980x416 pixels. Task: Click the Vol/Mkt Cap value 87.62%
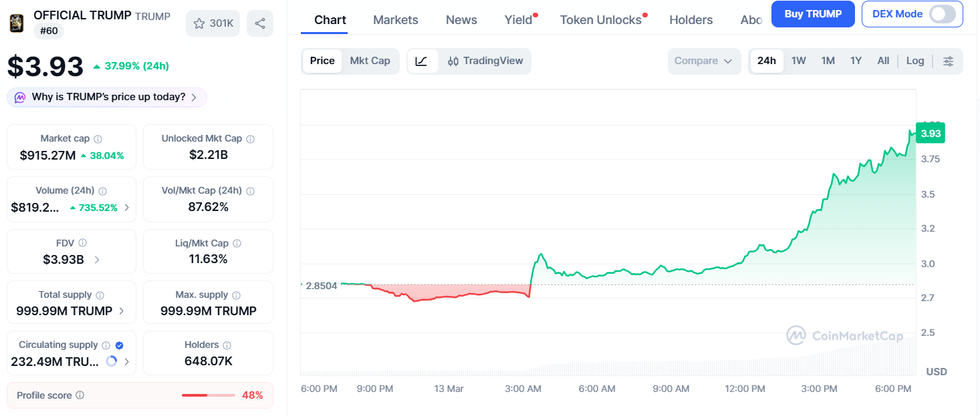click(x=209, y=207)
